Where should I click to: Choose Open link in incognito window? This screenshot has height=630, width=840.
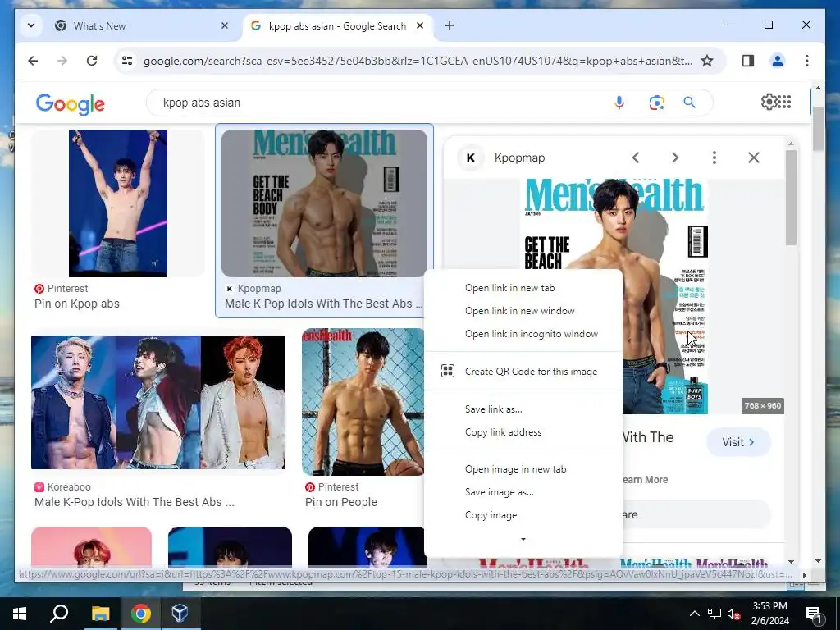[523, 335]
